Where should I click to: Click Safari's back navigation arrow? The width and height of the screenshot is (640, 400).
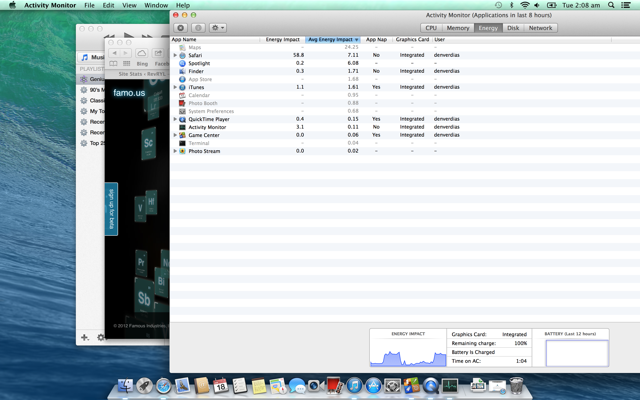coord(115,53)
